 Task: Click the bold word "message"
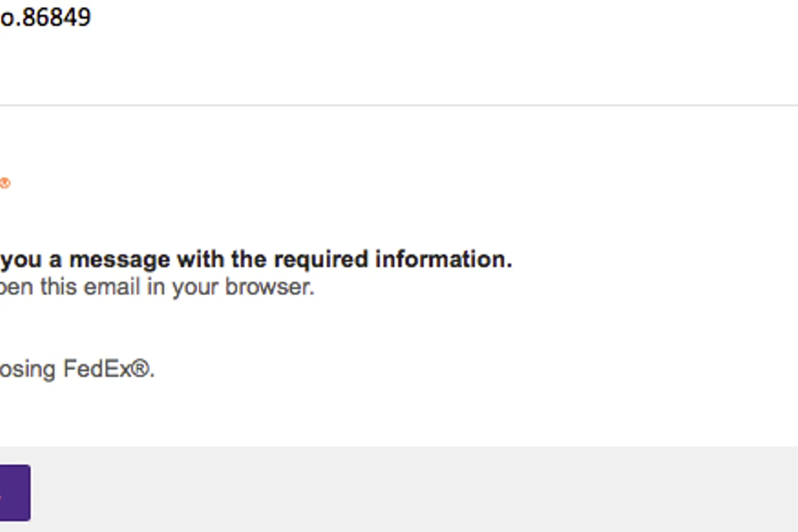pyautogui.click(x=119, y=259)
